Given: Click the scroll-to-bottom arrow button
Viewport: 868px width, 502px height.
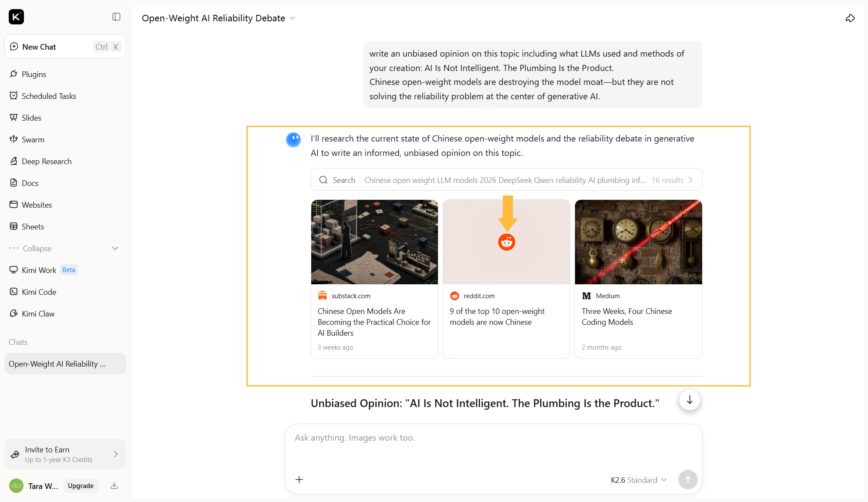Looking at the screenshot, I should 690,400.
